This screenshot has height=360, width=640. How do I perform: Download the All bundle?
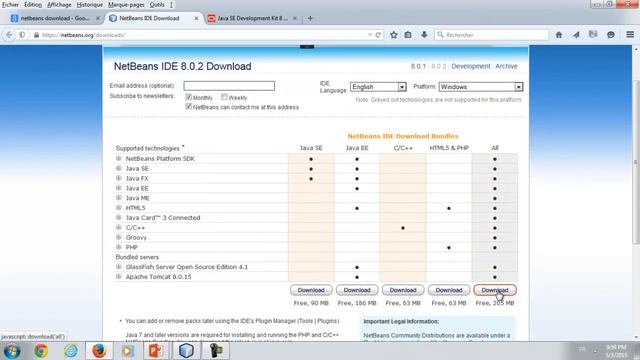[x=495, y=290]
